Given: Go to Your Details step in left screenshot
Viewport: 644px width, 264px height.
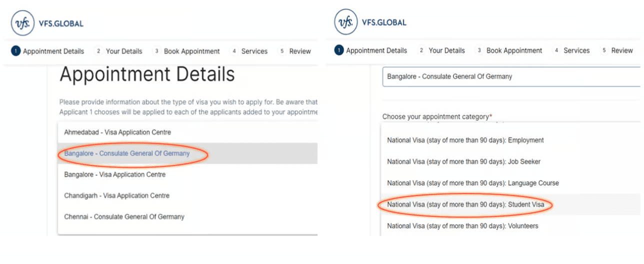Looking at the screenshot, I should click(x=124, y=51).
